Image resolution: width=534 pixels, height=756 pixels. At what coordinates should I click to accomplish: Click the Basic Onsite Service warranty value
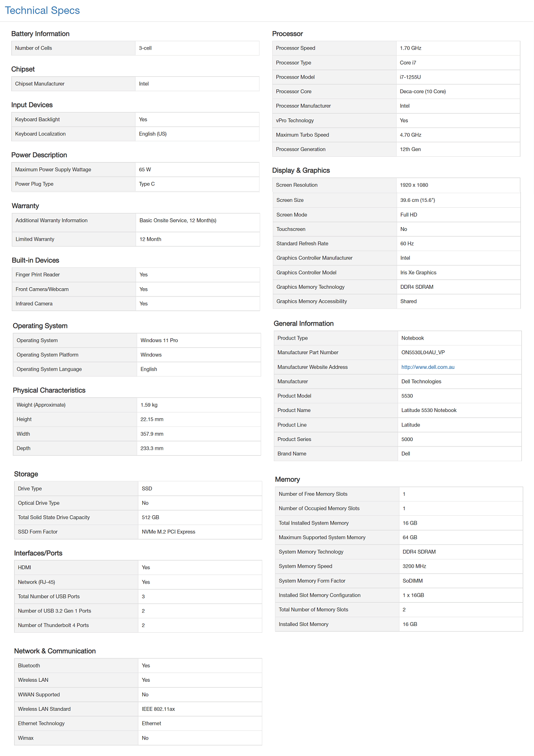pyautogui.click(x=178, y=221)
